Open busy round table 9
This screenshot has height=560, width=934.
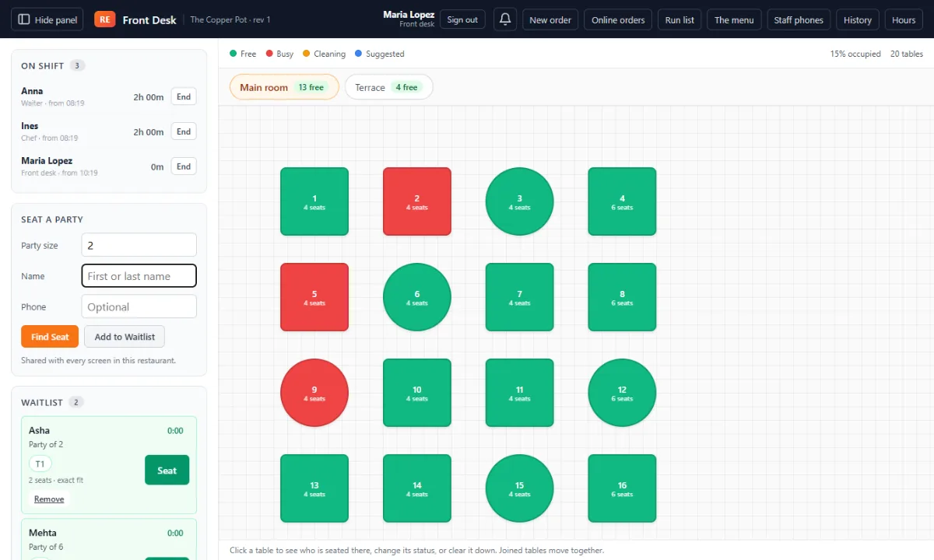point(314,393)
